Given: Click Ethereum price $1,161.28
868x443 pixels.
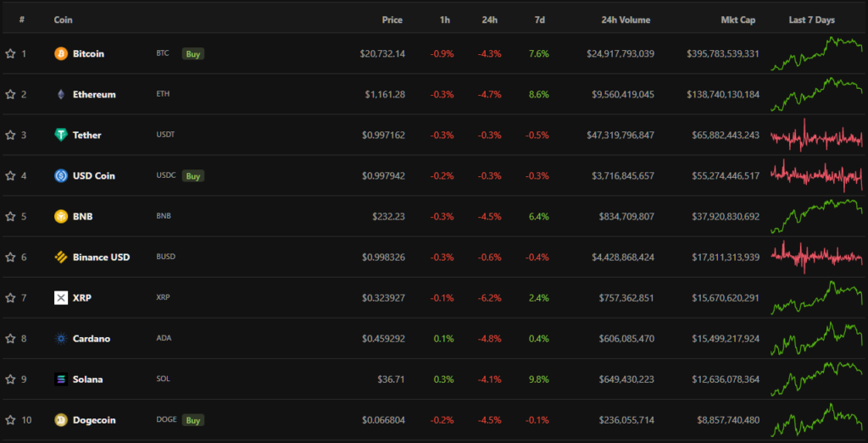Looking at the screenshot, I should point(385,95).
